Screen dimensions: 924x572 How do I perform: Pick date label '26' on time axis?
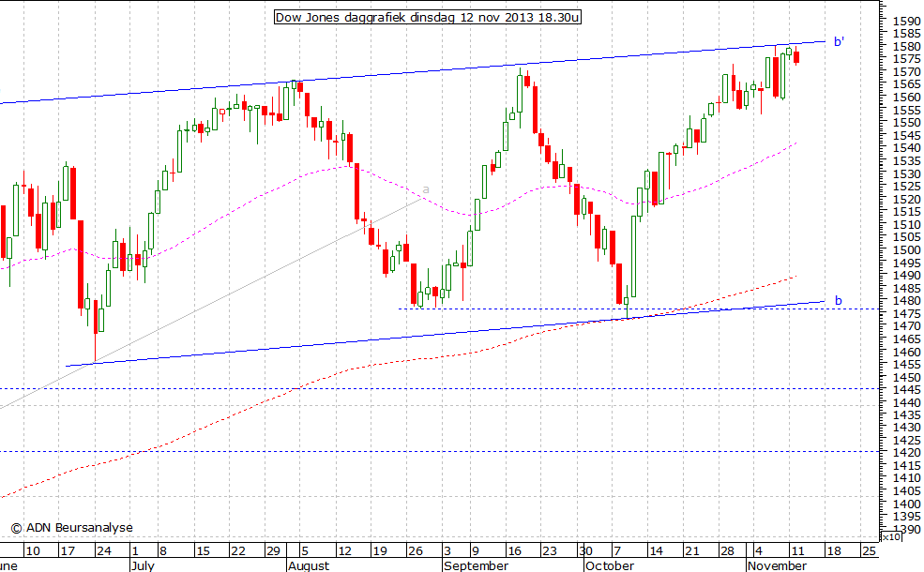[416, 550]
